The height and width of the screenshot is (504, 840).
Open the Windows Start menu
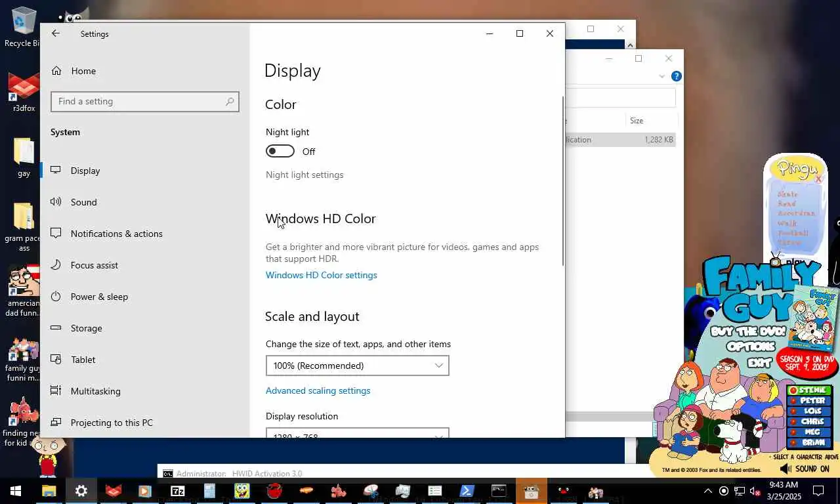click(16, 491)
